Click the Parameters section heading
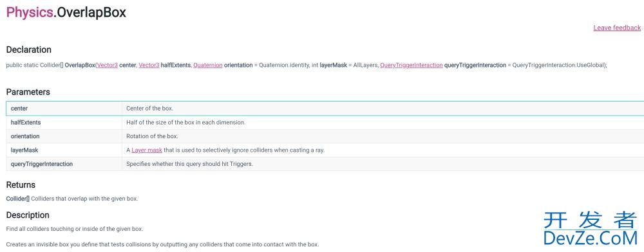Viewport: 644px width, 252px height. point(28,92)
